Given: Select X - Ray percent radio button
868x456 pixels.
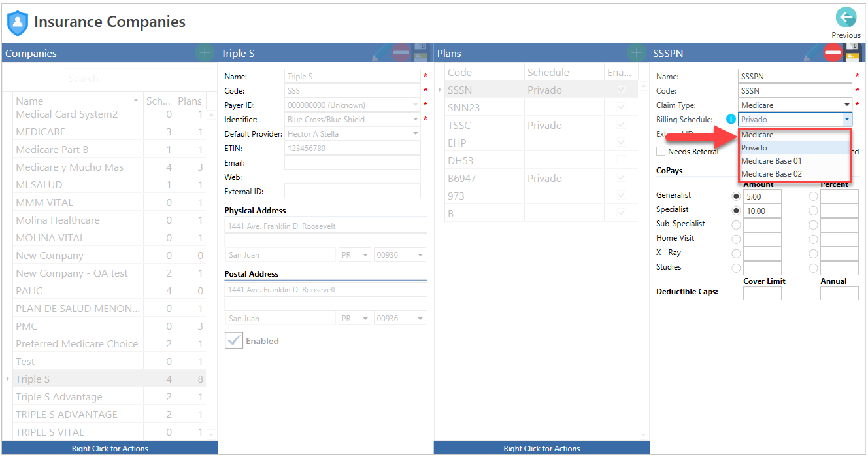Looking at the screenshot, I should coord(814,254).
